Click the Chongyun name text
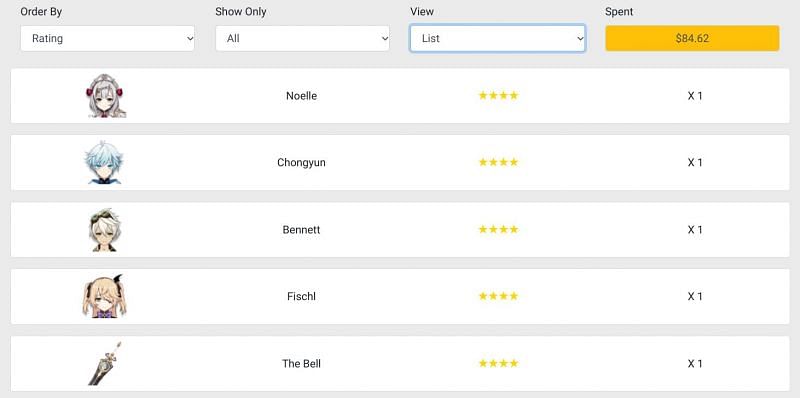 click(x=302, y=163)
